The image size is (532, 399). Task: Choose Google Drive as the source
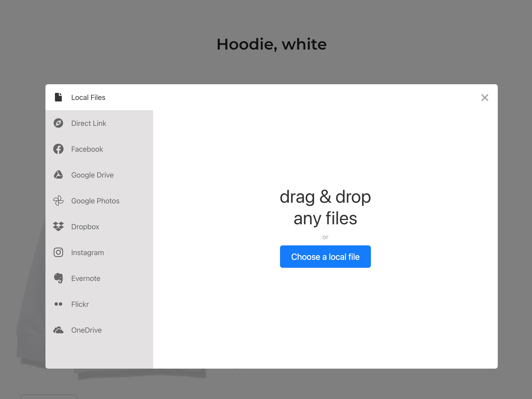(92, 175)
